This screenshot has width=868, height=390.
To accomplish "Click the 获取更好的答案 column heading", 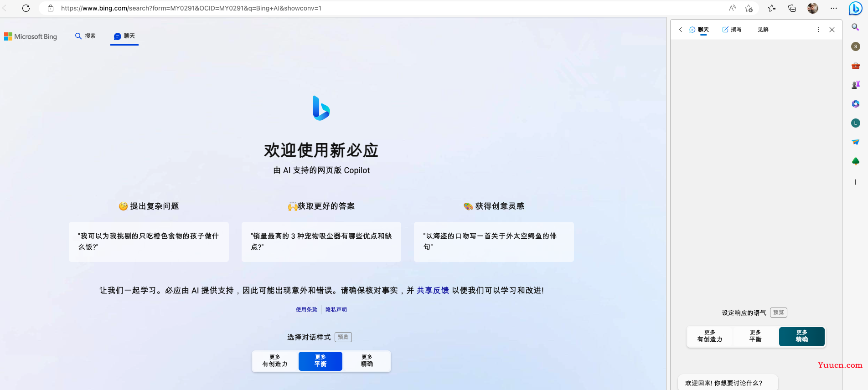I will point(321,206).
